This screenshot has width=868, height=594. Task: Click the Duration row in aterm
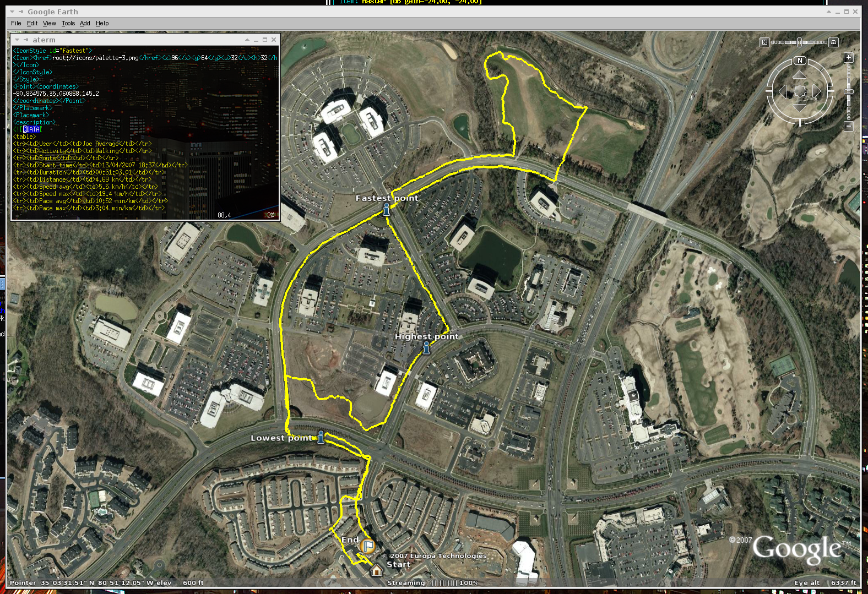(x=89, y=172)
